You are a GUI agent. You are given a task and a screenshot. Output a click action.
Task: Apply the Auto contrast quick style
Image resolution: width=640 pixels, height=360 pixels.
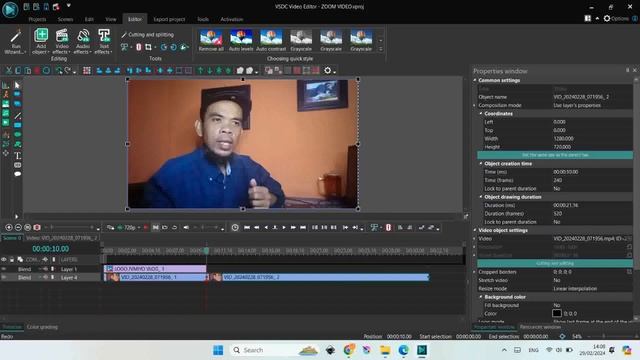point(271,40)
